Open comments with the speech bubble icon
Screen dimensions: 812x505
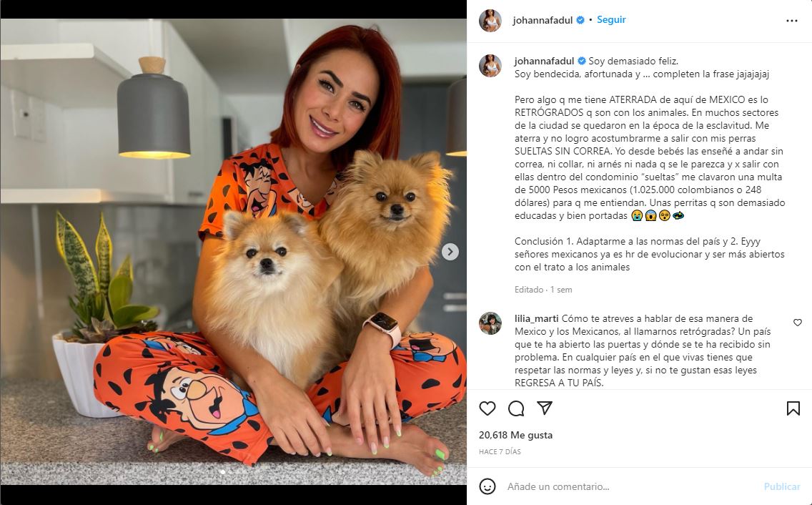pyautogui.click(x=516, y=408)
